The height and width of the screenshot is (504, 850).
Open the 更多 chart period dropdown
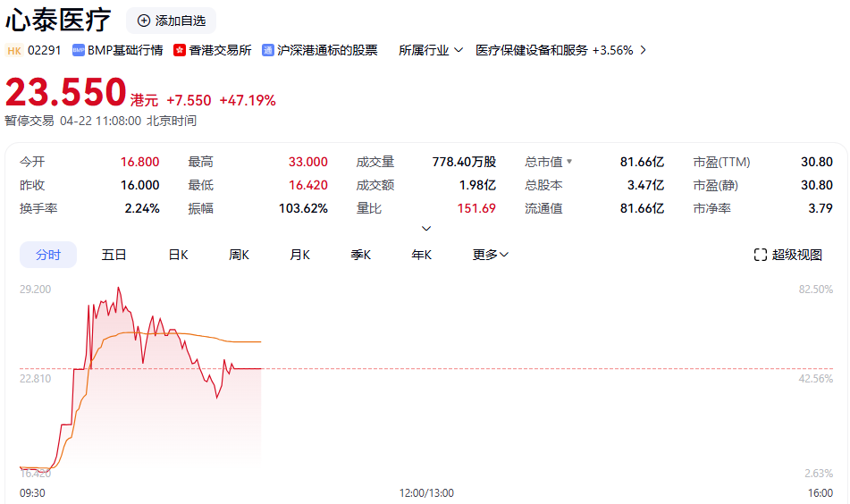pos(491,255)
